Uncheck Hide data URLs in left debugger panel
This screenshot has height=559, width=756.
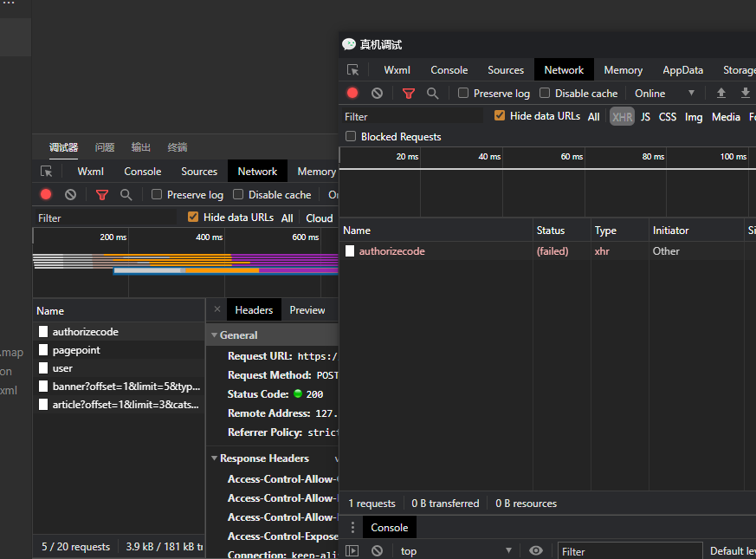193,218
